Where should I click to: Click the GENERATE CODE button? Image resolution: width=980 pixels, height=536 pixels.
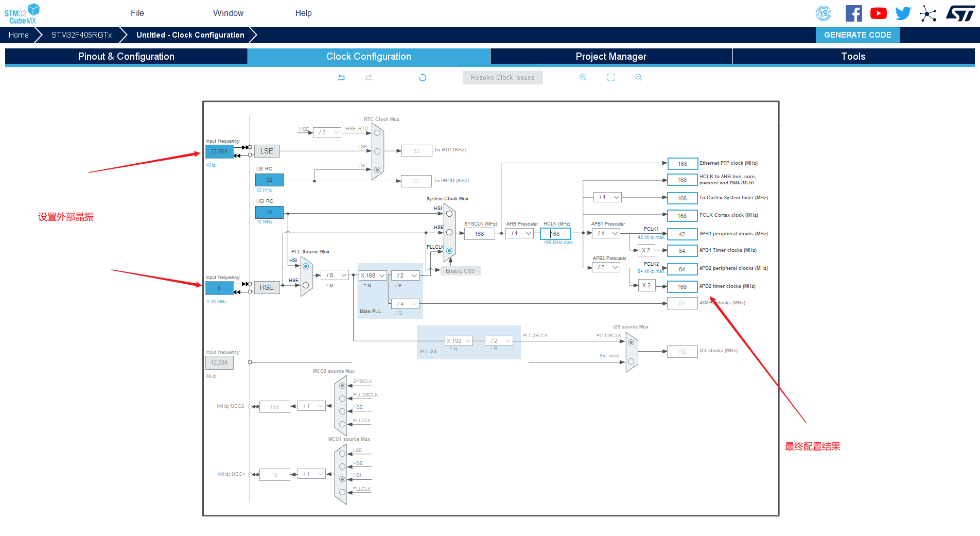pos(857,35)
